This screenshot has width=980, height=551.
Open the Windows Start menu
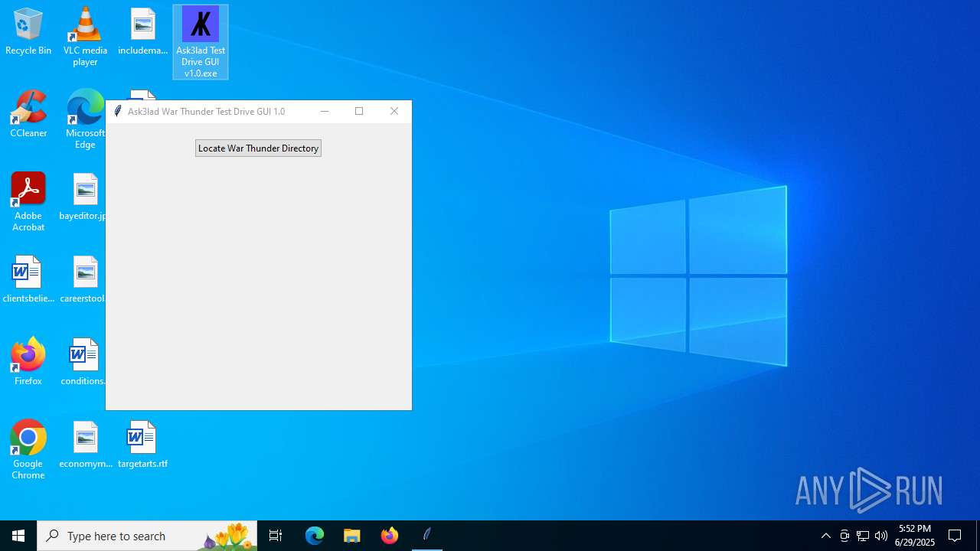pos(18,536)
